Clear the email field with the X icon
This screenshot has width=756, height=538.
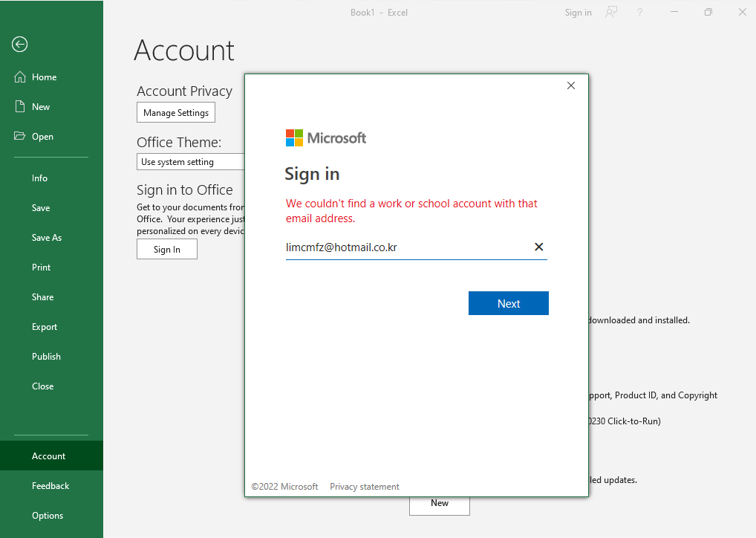click(539, 247)
